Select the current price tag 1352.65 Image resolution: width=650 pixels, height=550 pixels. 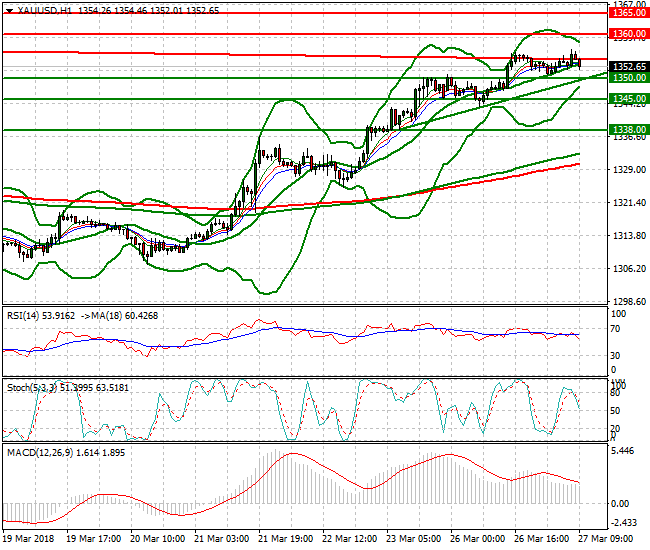tap(629, 67)
